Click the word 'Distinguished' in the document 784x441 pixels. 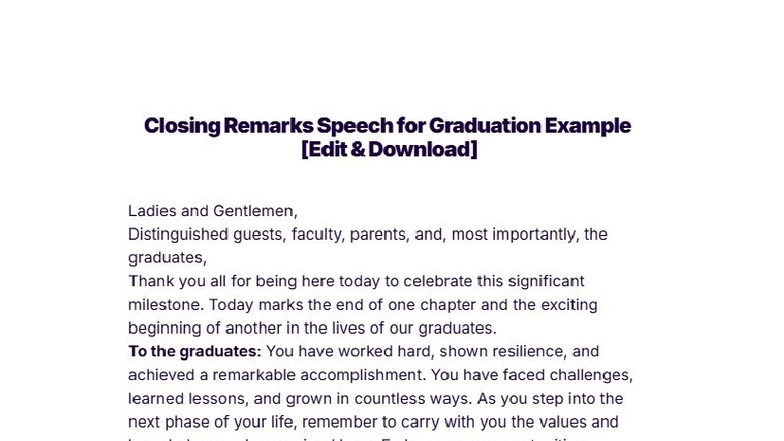(x=178, y=234)
